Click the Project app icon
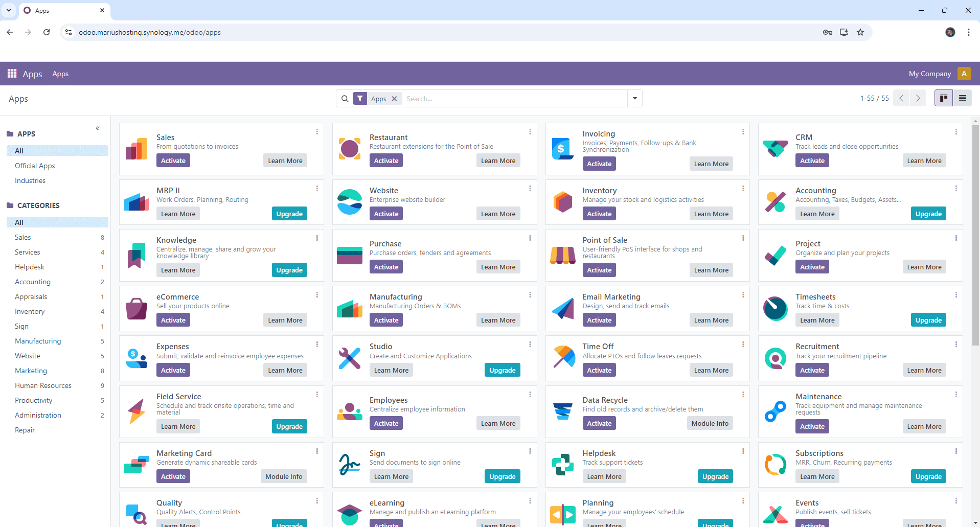 (776, 255)
